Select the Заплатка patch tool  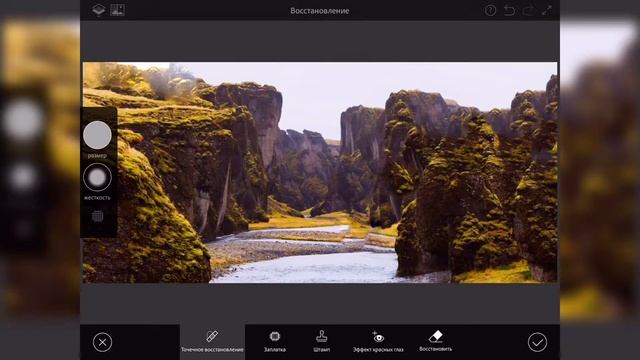click(x=275, y=341)
